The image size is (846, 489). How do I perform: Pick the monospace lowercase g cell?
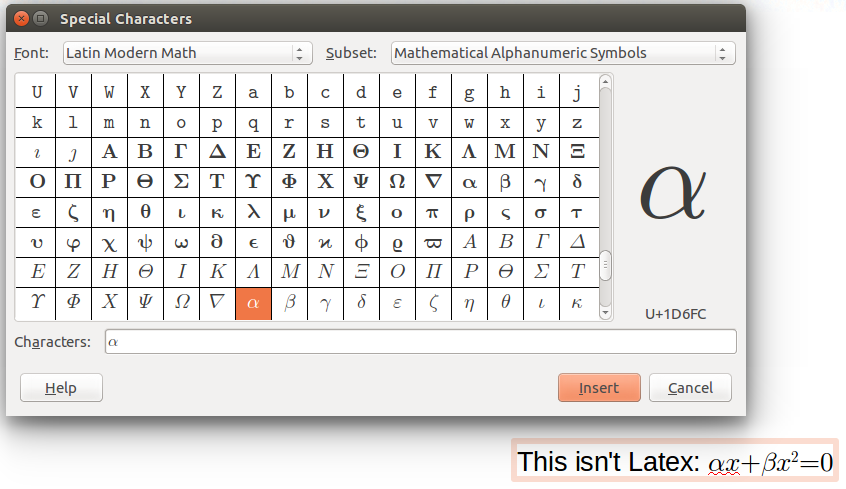coord(469,92)
